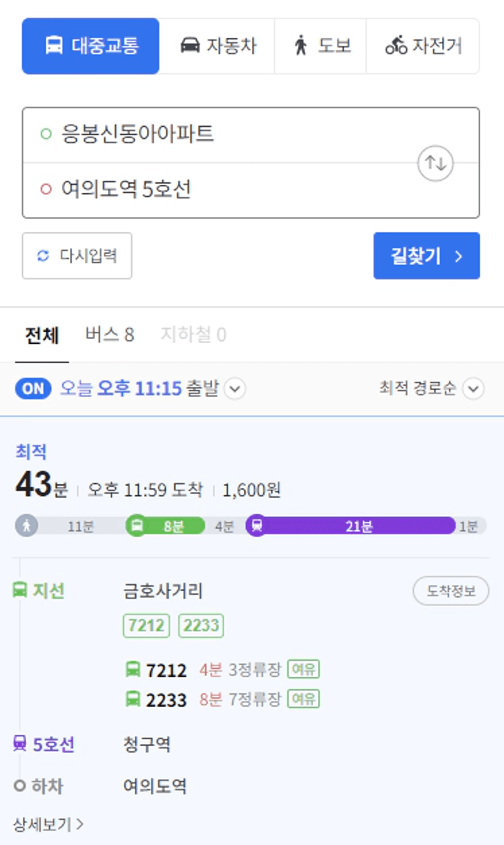The image size is (504, 845).
Task: Open 상세보기 route details
Action: tap(48, 825)
